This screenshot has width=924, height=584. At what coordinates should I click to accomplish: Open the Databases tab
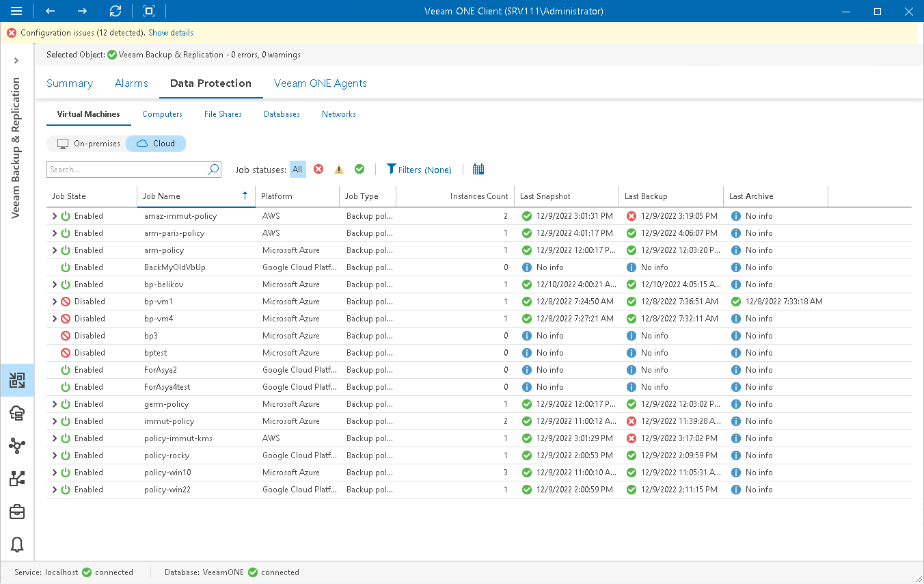tap(282, 114)
